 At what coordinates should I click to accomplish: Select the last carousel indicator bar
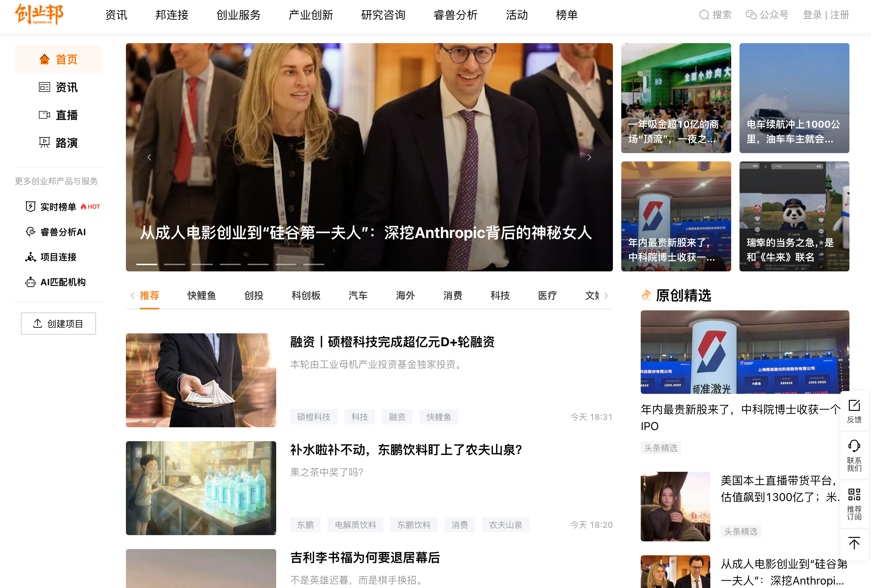coord(314,264)
